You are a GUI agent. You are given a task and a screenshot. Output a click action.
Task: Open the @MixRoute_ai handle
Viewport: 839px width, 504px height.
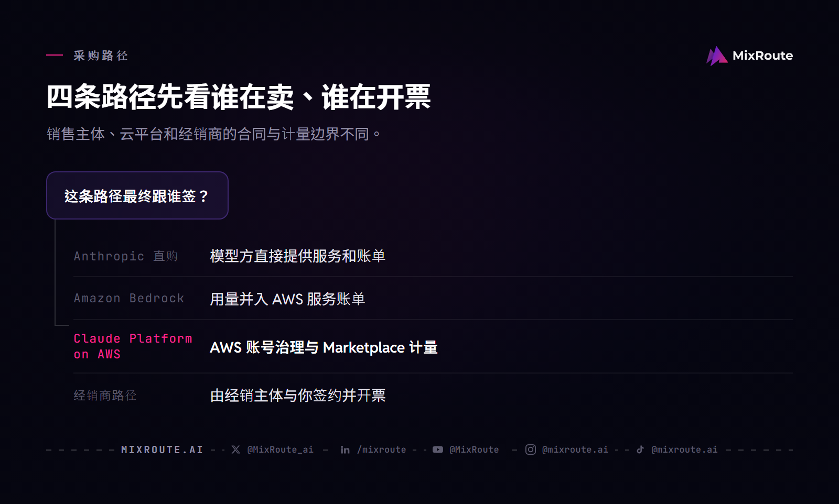point(281,450)
